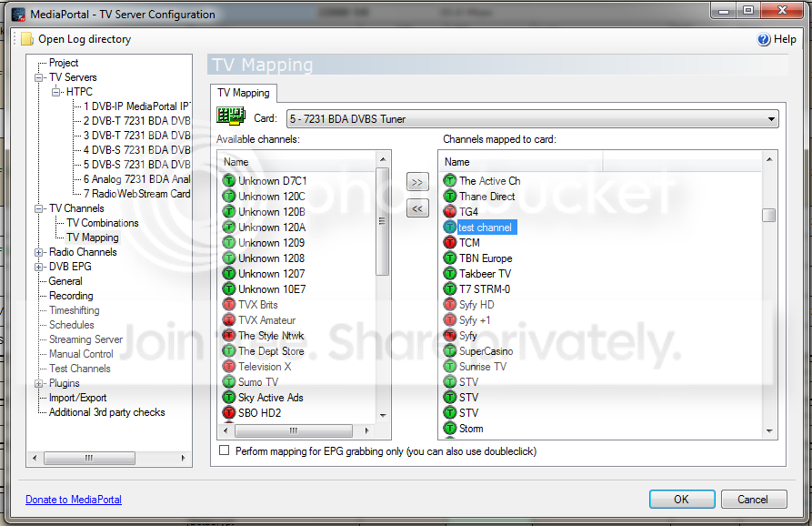Viewport: 812px width, 526px height.
Task: Open Help via the question mark icon
Action: coord(763,39)
